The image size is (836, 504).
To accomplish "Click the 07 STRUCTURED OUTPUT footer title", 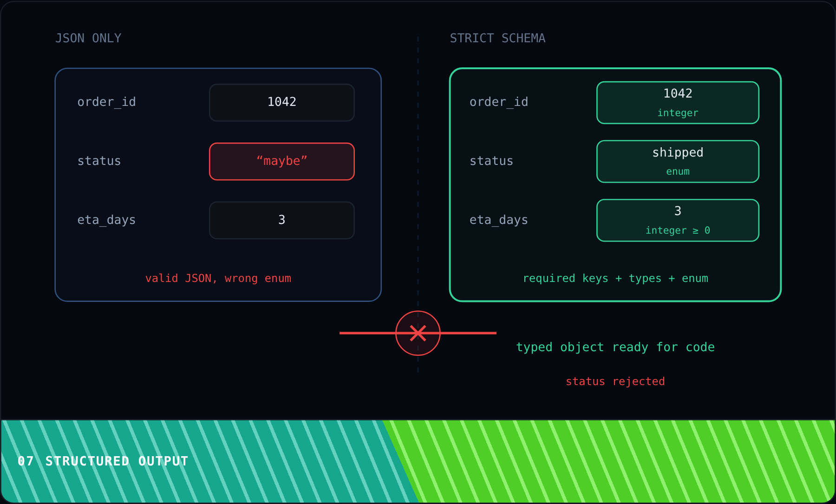I will point(103,461).
